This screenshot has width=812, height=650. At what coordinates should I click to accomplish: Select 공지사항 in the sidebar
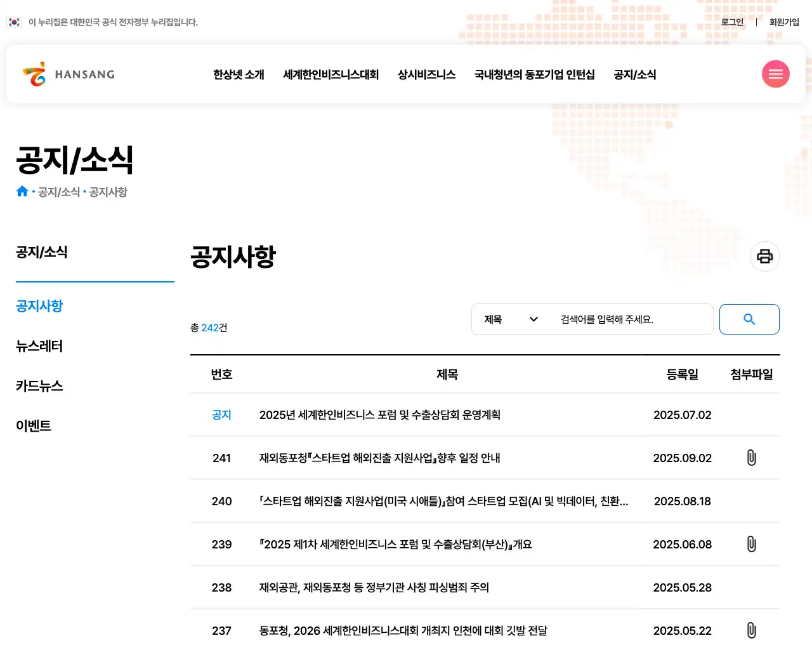coord(39,306)
